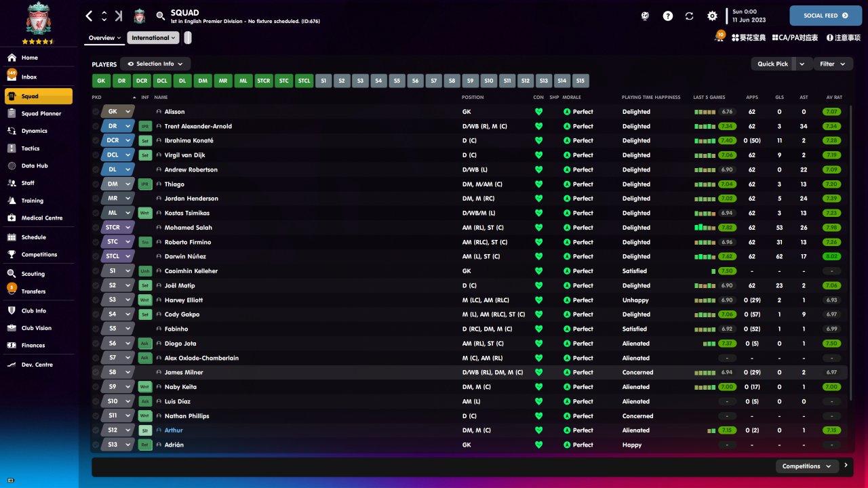The height and width of the screenshot is (488, 868).
Task: Open the Dynamics sidebar icon
Action: pos(12,131)
